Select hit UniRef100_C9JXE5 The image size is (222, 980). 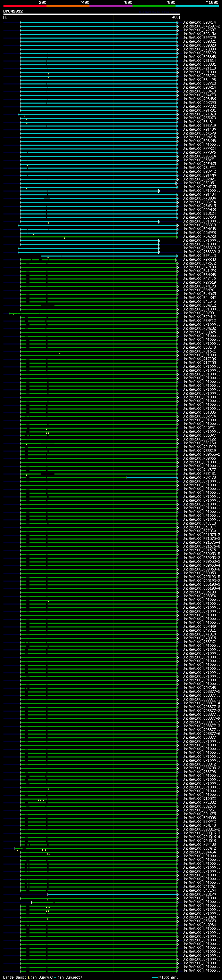(199, 814)
